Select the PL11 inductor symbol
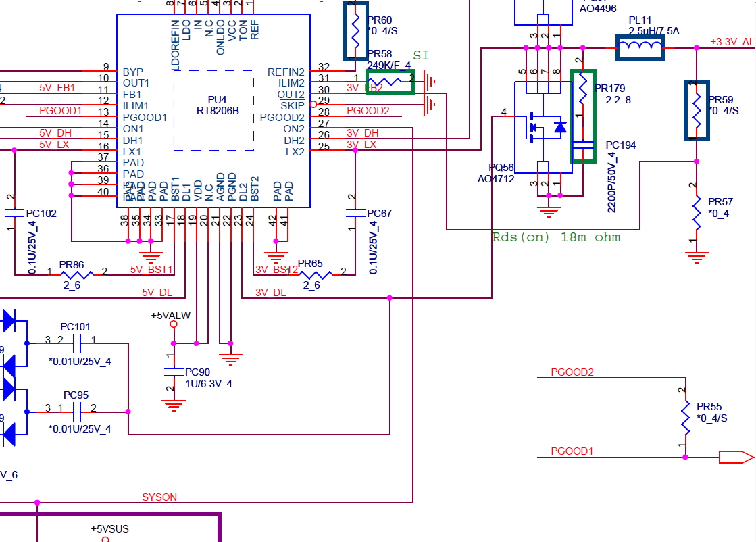 pyautogui.click(x=640, y=47)
